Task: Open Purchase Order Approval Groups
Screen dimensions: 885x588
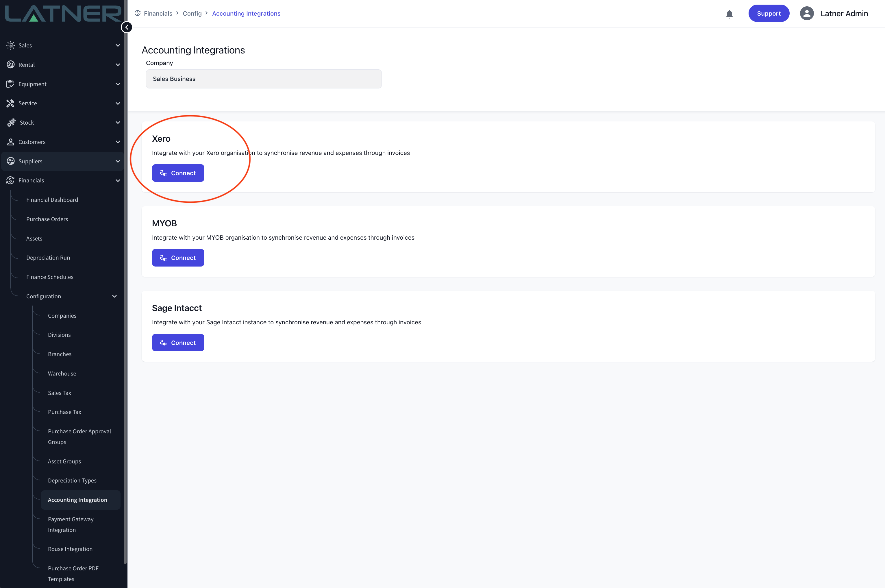Action: [79, 437]
